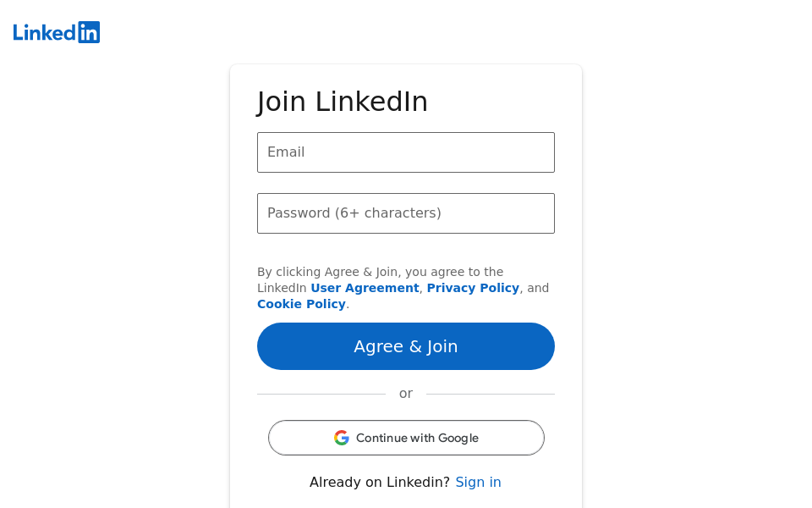Click the "Email" placeholder text
This screenshot has width=812, height=508.
point(286,152)
